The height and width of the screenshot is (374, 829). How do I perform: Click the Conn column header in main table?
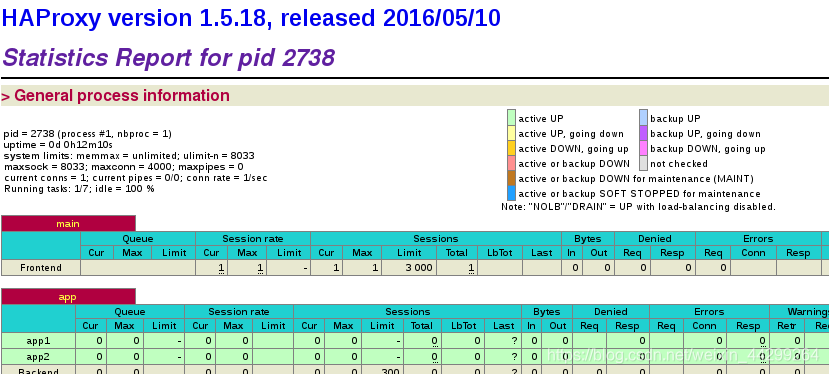pos(753,252)
